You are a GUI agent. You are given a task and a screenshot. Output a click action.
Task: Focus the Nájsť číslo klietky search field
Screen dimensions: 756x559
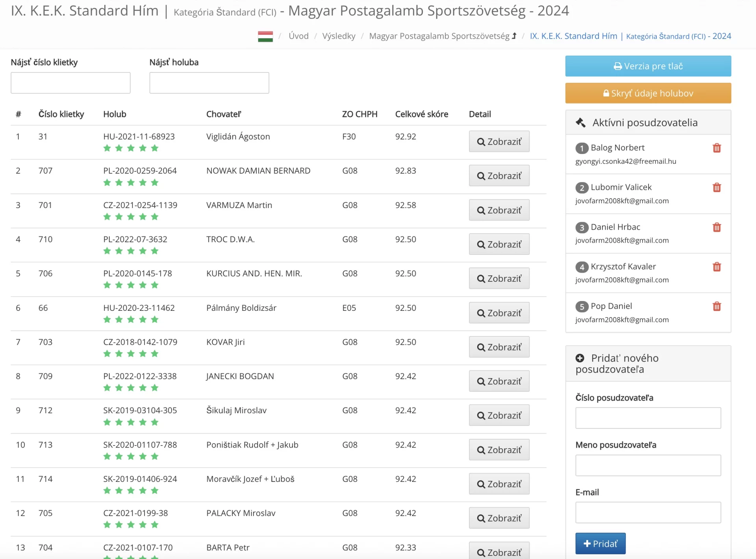click(70, 83)
